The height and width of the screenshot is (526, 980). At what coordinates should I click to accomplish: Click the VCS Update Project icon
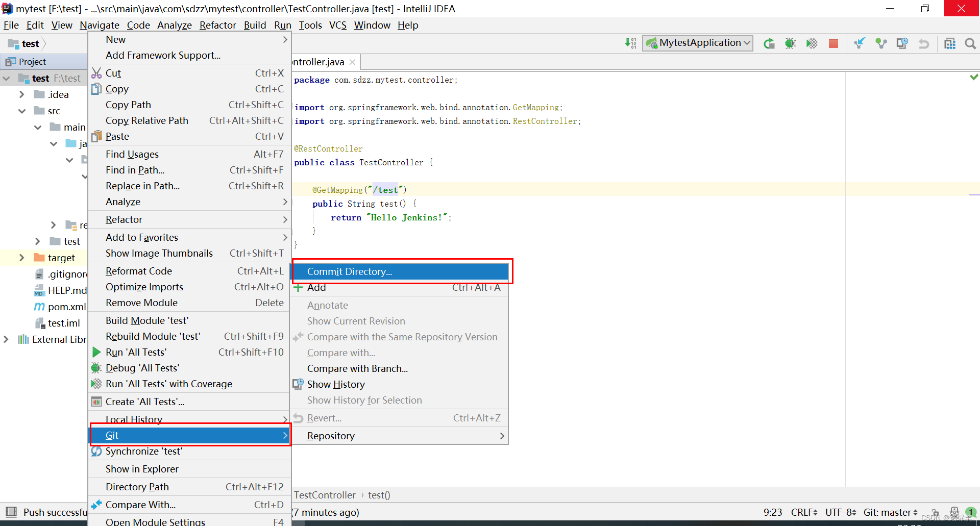860,44
